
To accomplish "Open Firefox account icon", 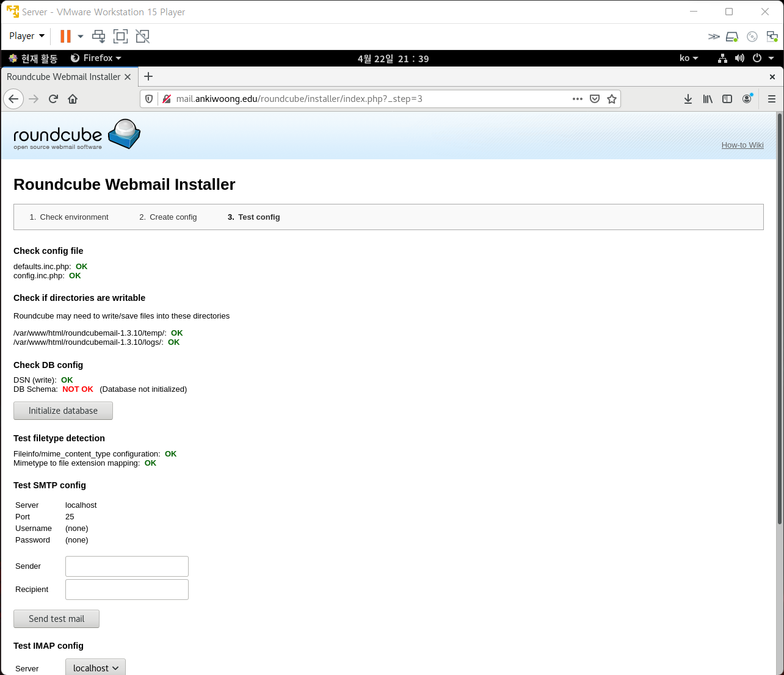I will coord(747,99).
